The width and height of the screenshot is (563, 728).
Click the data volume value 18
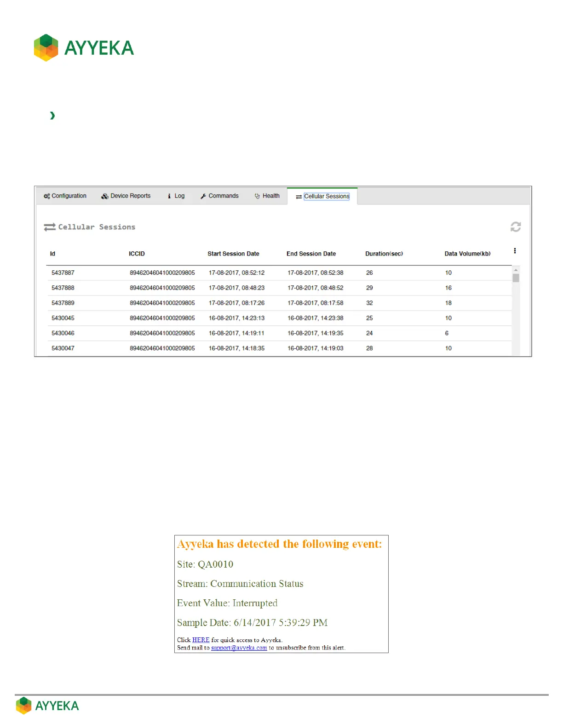pos(448,303)
